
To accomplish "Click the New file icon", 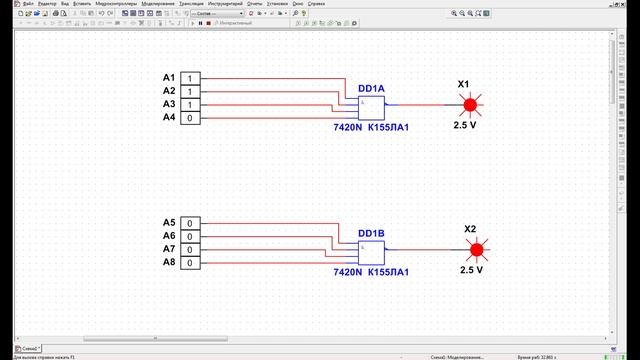I will click(20, 13).
